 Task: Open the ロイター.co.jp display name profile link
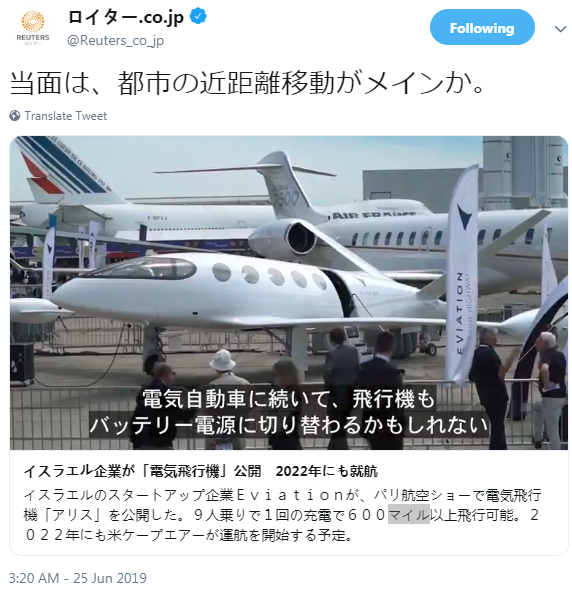click(x=126, y=17)
